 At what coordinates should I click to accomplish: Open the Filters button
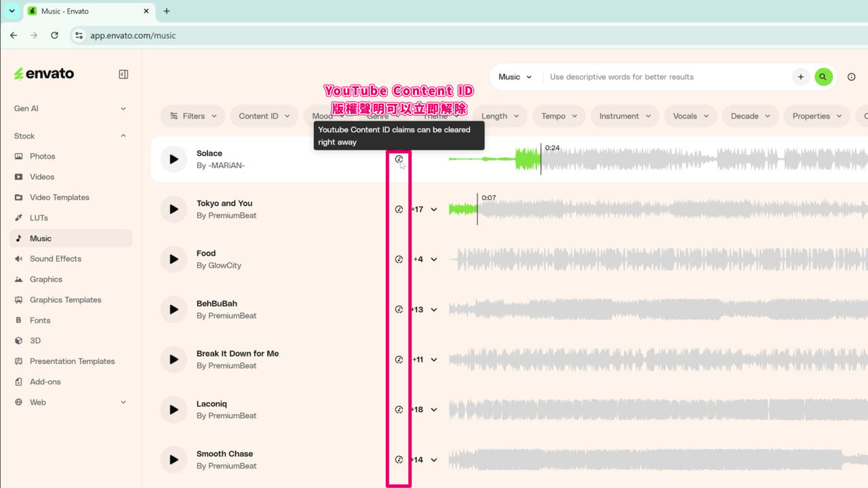(x=193, y=116)
